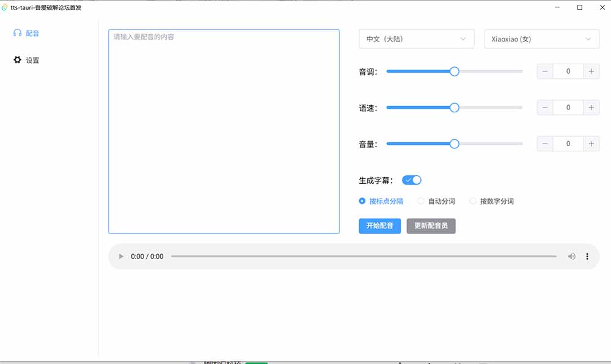Increase 音量 value with plus button

coord(591,144)
